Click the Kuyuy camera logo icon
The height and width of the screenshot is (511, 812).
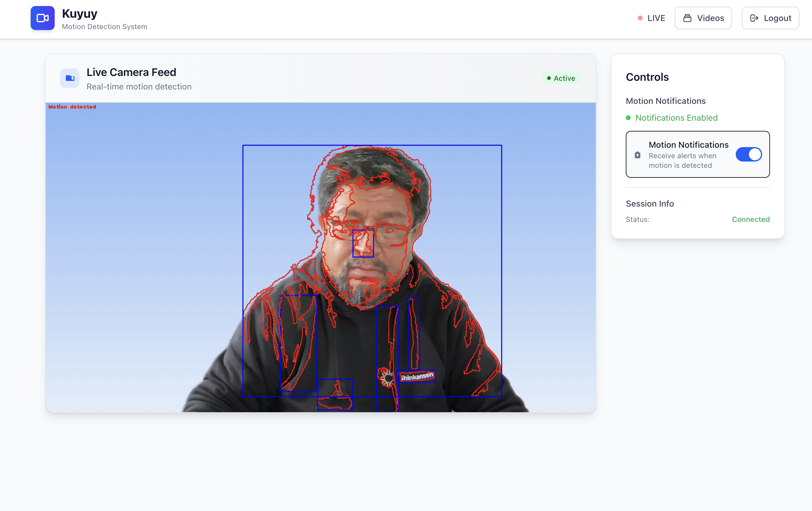pyautogui.click(x=42, y=18)
